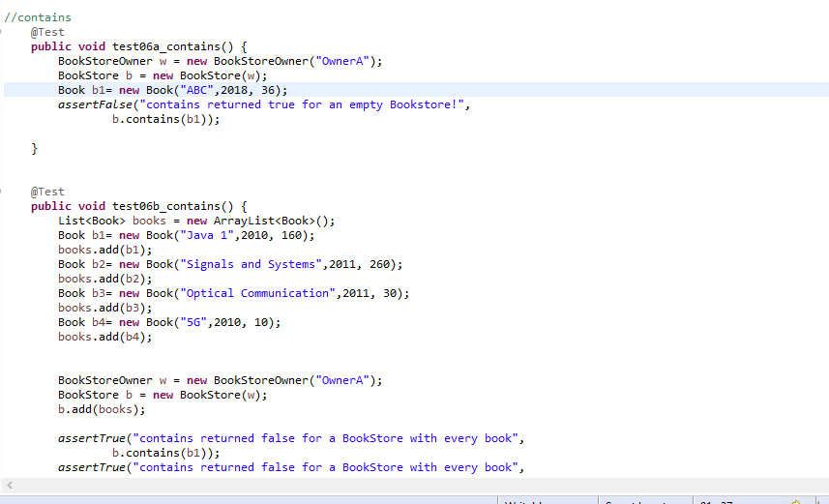829x504 pixels.
Task: Click the horizontal scrollbar left arrow
Action: pyautogui.click(x=10, y=485)
